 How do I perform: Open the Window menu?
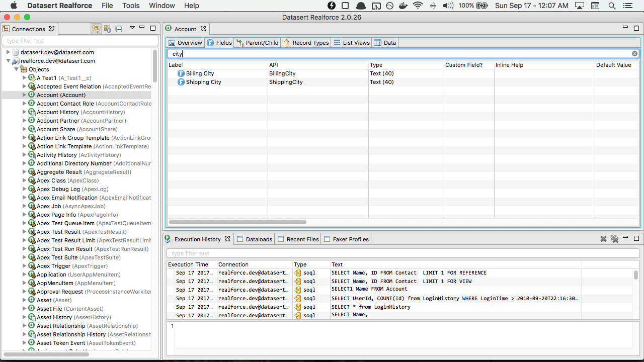pos(162,6)
